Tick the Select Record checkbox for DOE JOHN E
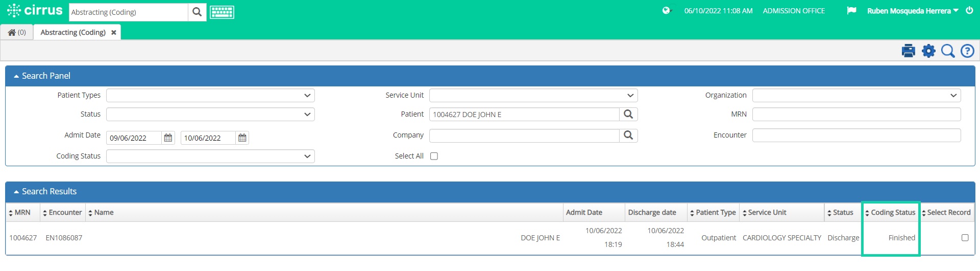The height and width of the screenshot is (271, 980). click(x=965, y=238)
